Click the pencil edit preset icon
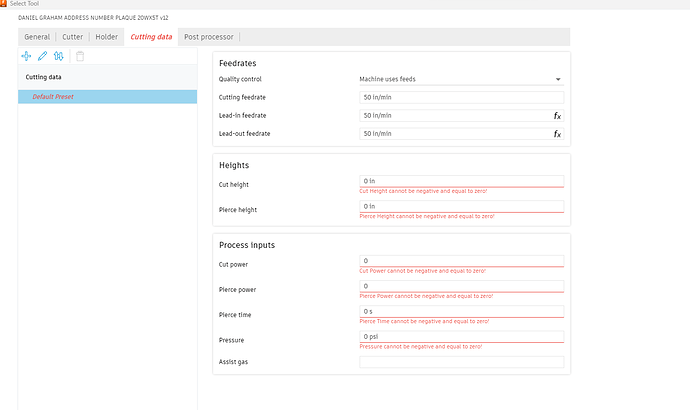This screenshot has height=410, width=690. [x=43, y=56]
